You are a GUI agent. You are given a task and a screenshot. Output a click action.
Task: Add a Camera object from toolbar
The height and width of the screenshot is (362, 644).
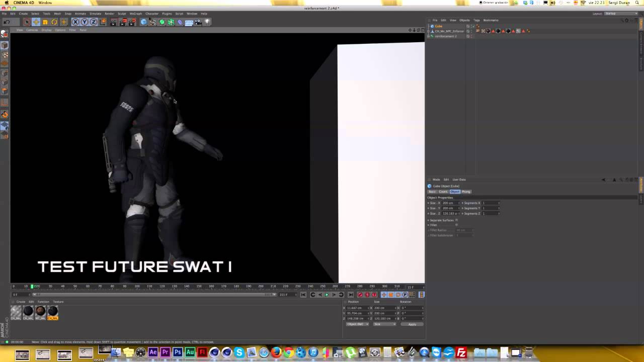[x=198, y=22]
